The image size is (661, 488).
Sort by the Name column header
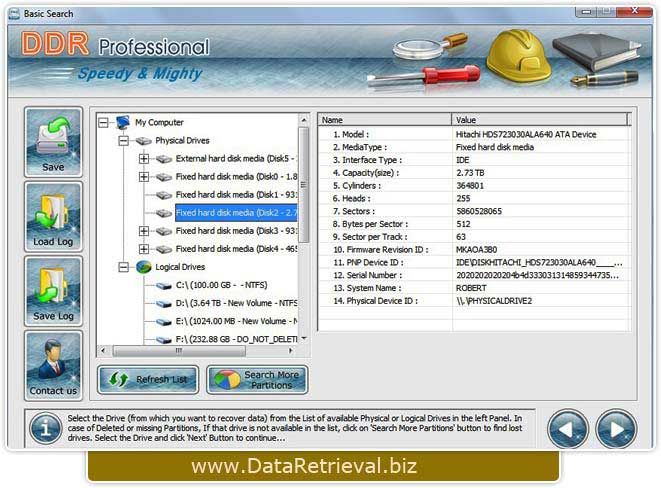(x=384, y=120)
